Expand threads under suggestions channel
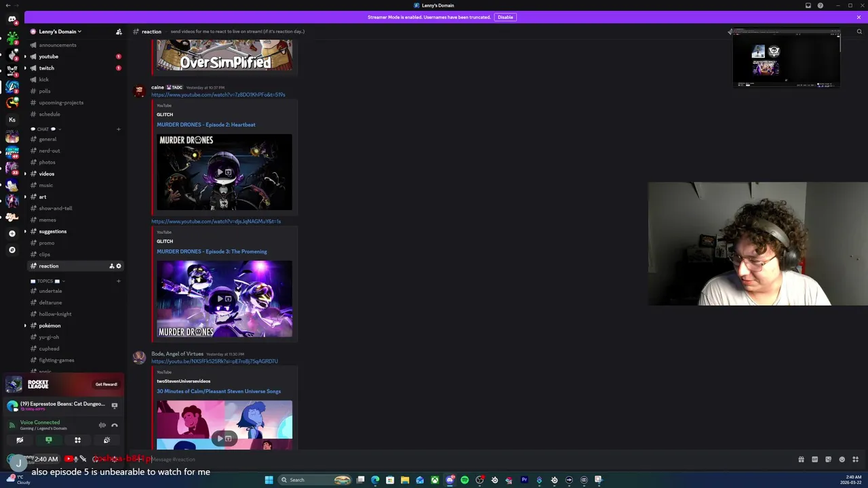Viewport: 868px width, 488px height. [x=25, y=231]
